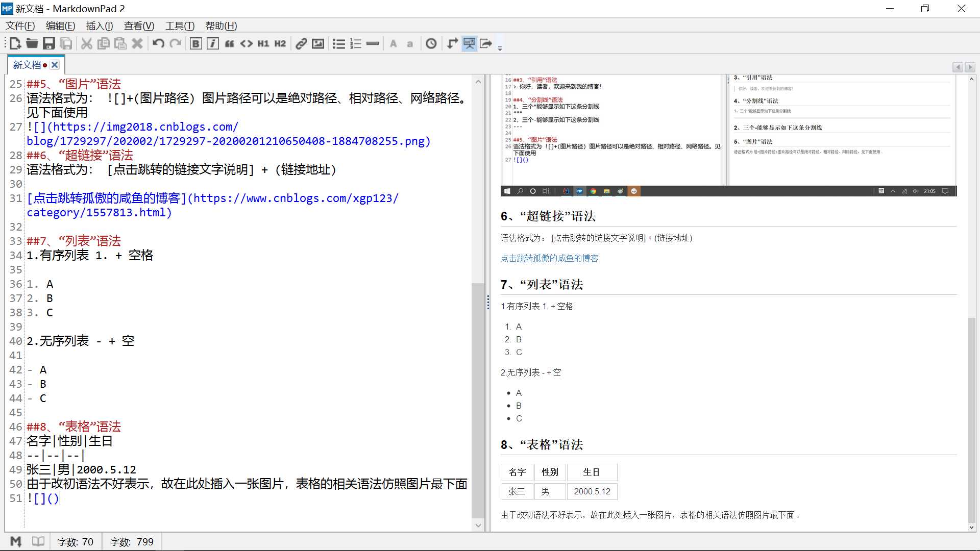Image resolution: width=980 pixels, height=551 pixels.
Task: Open the 插入(I) menu
Action: pyautogui.click(x=100, y=26)
